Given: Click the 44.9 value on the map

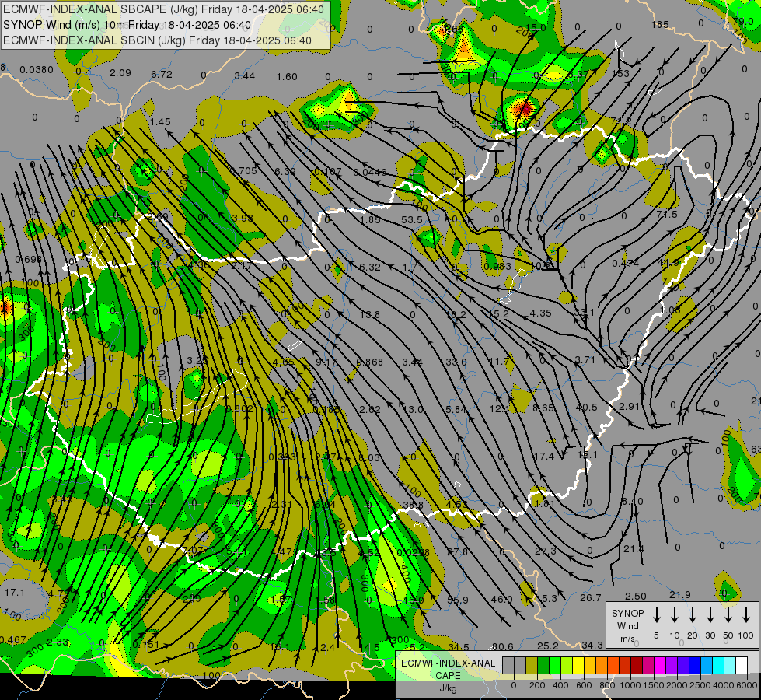Looking at the screenshot, I should (668, 263).
